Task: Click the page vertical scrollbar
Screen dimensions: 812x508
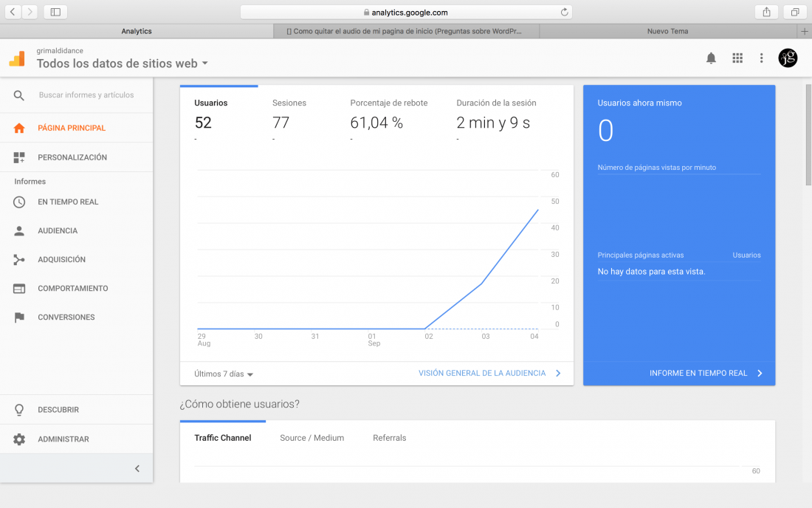Action: pos(808,134)
